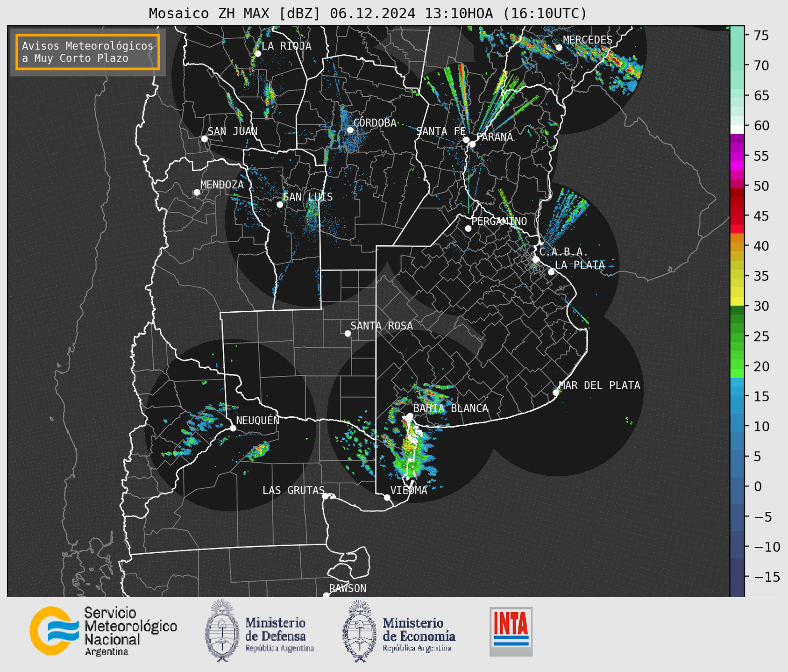The width and height of the screenshot is (788, 672).
Task: Click the 13:10HOA (16:10UTC) timestamp
Action: tap(505, 14)
